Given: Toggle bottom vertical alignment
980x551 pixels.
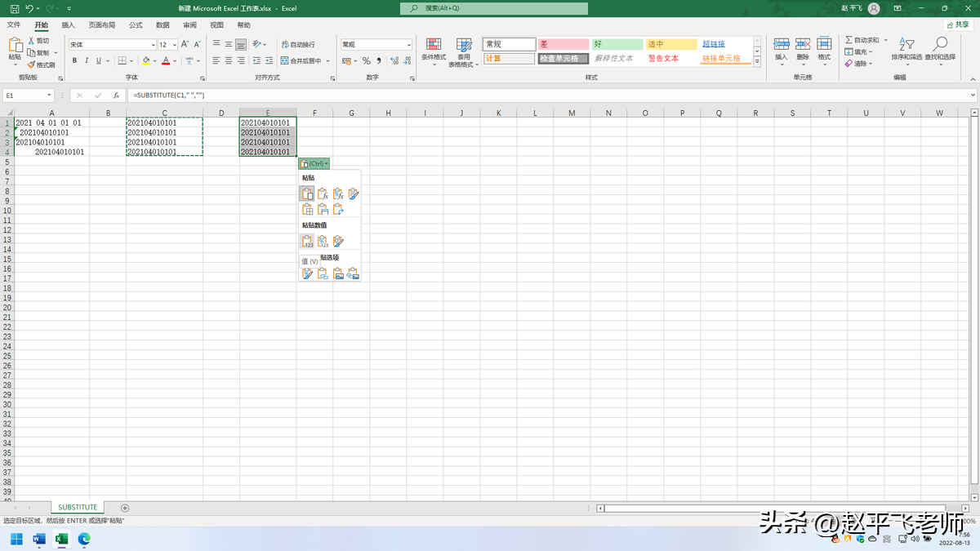Looking at the screenshot, I should [241, 44].
